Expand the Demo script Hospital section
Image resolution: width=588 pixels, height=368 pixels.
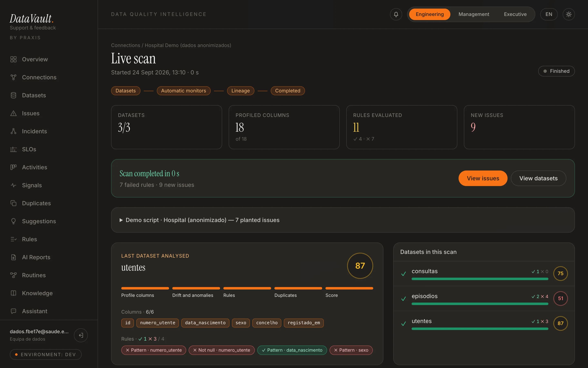click(343, 220)
